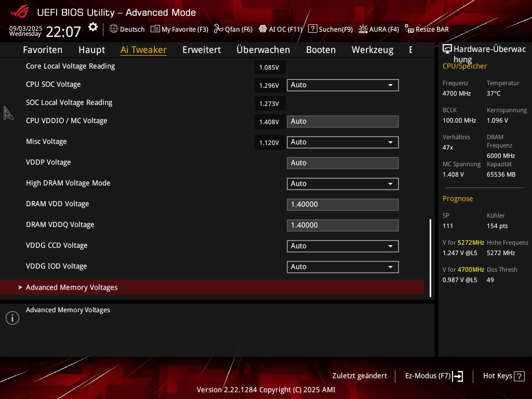Open the Überwachen tab

(x=263, y=50)
